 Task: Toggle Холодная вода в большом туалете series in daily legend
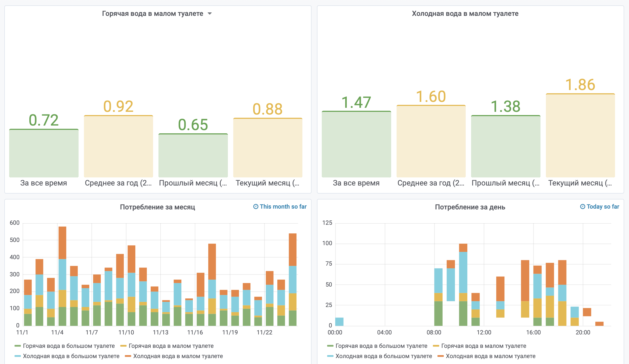(383, 356)
